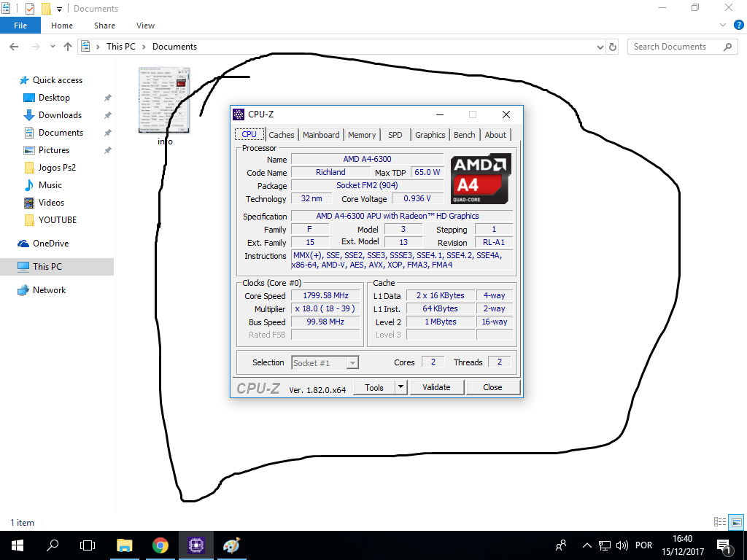
Task: Open Desktop in the navigation pane
Action: [54, 98]
